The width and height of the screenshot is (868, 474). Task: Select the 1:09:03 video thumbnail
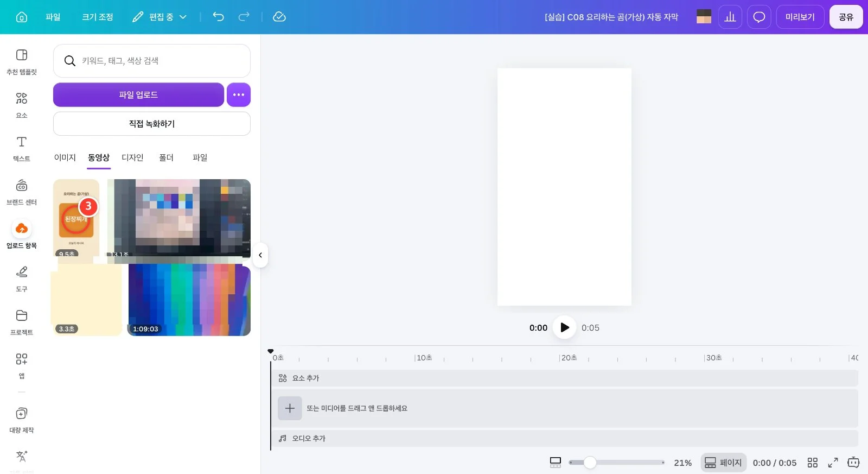[189, 300]
